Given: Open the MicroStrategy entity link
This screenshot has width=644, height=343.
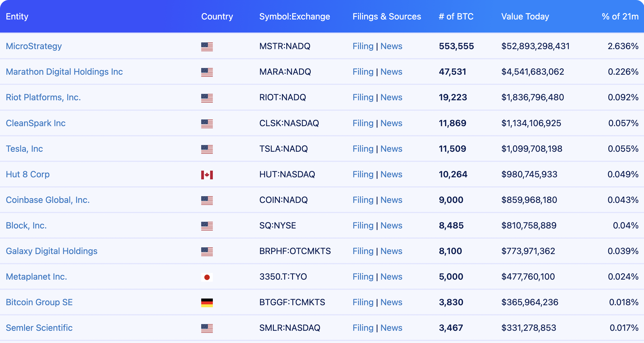Looking at the screenshot, I should [34, 46].
